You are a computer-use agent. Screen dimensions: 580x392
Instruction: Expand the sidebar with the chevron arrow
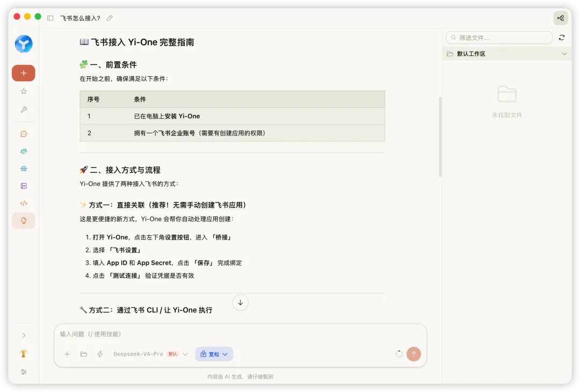(24, 336)
